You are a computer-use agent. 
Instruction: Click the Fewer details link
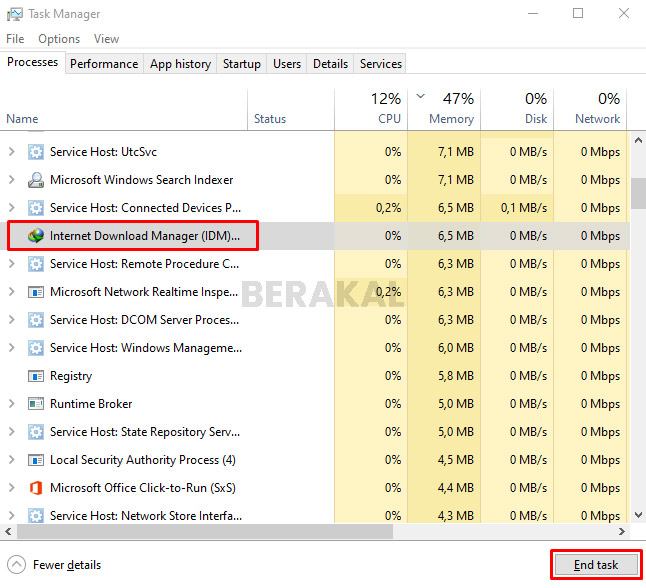(67, 565)
